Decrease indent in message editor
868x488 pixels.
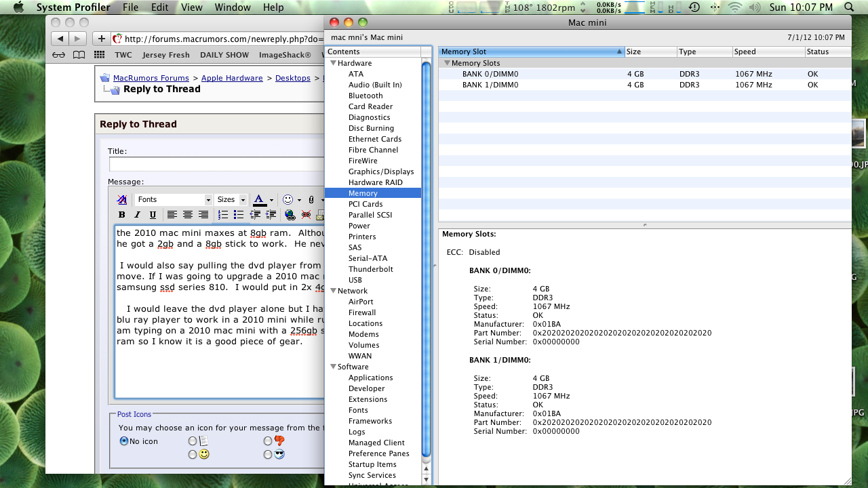[x=255, y=215]
